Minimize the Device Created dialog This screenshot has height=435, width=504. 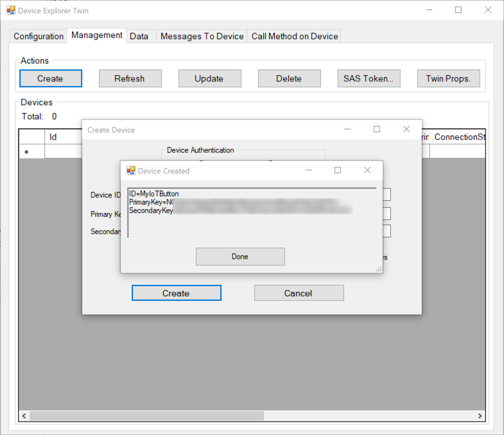309,170
